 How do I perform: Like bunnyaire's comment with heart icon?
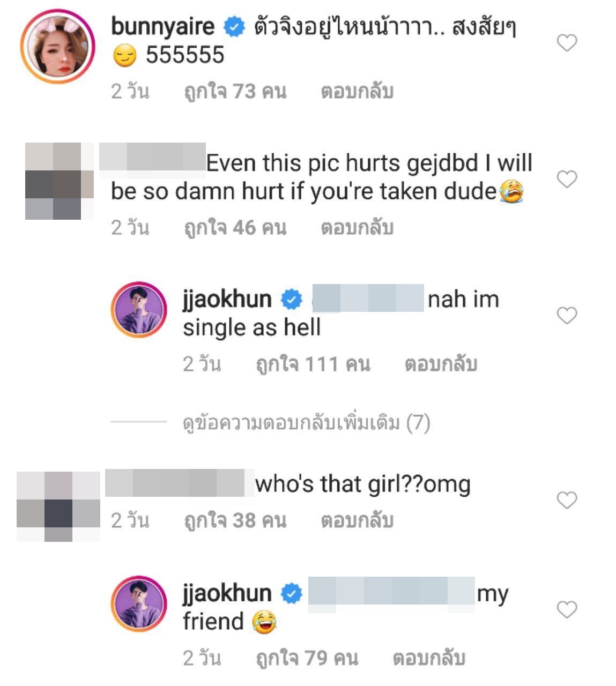pyautogui.click(x=567, y=43)
